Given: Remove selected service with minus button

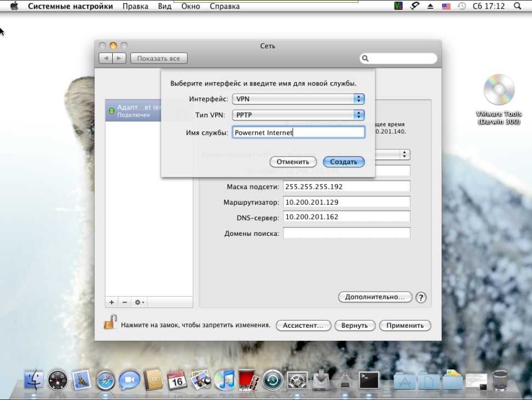Looking at the screenshot, I should 125,302.
